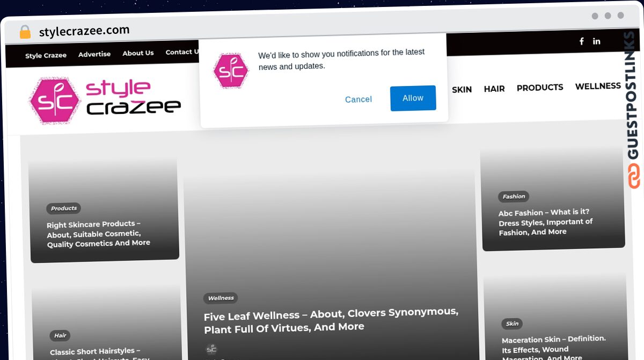Click the Products tag label
The height and width of the screenshot is (360, 644).
pyautogui.click(x=64, y=208)
